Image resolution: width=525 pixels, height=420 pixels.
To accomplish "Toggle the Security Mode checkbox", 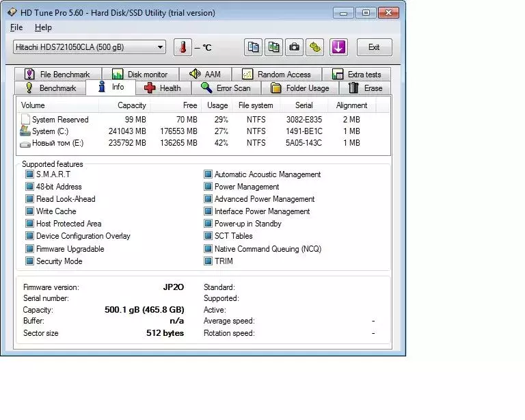I will (x=30, y=261).
